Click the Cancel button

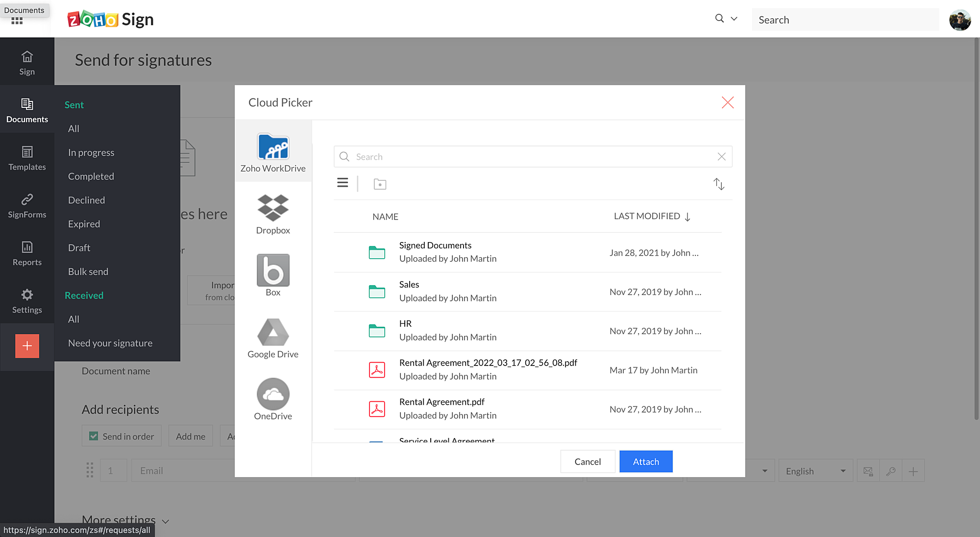point(588,462)
